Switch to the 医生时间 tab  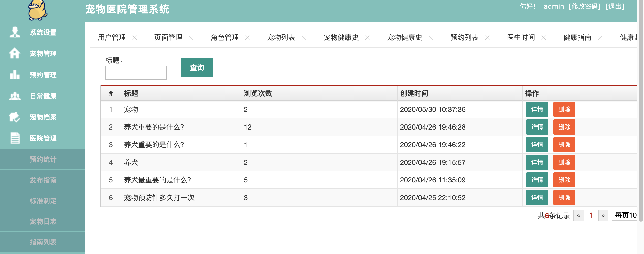tap(521, 38)
